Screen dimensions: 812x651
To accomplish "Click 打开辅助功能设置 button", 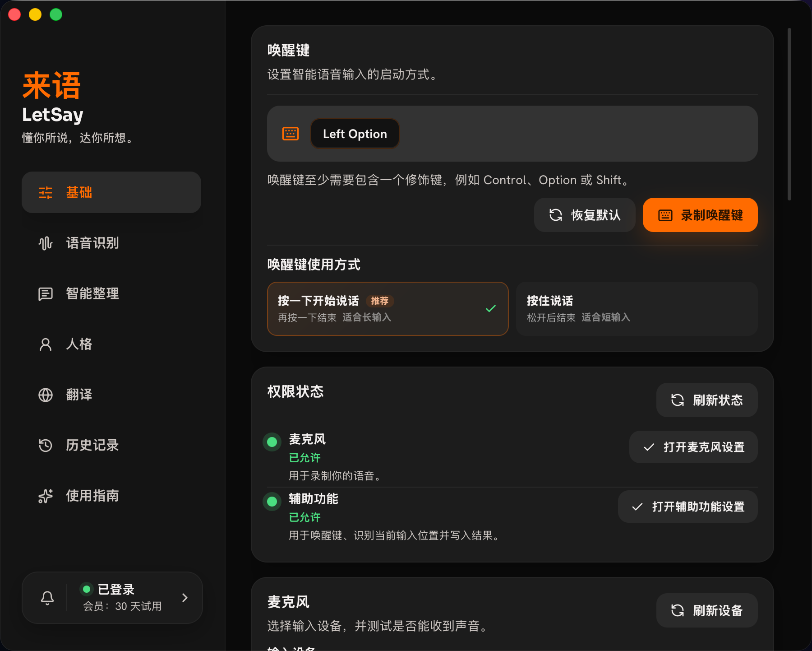I will 687,507.
